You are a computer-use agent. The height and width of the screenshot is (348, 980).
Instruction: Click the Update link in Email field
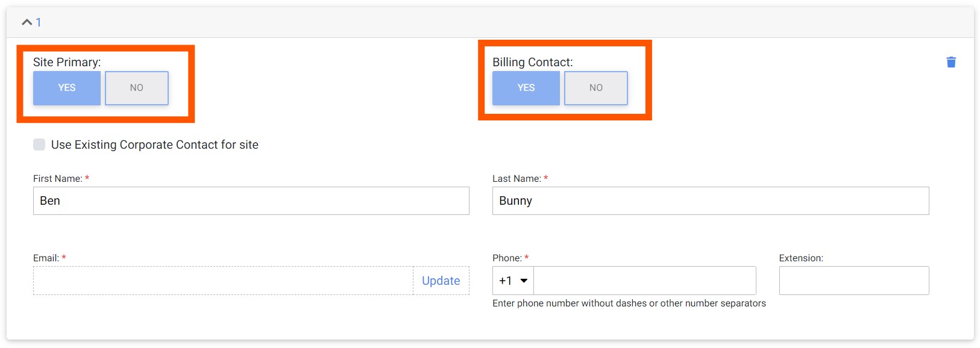tap(441, 281)
